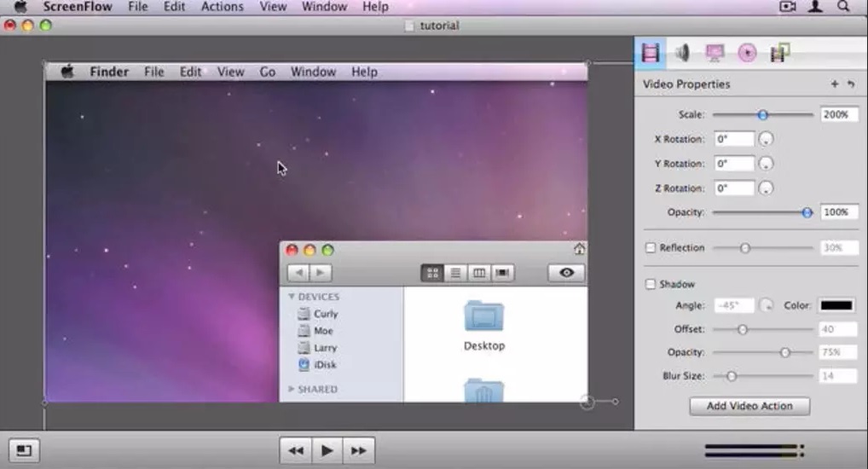
Task: Click the Scale 200% value field
Action: pyautogui.click(x=839, y=114)
